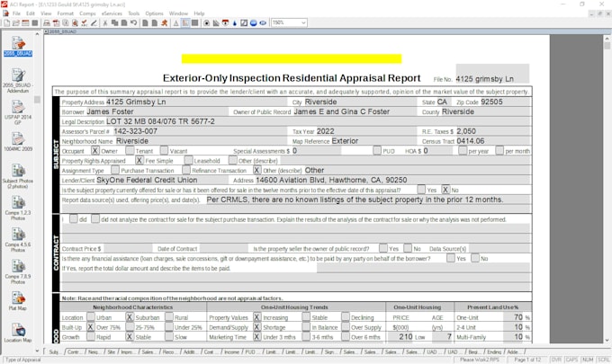Check the contract 'did not' analyze checkbox
The image size is (612, 364).
[x=95, y=218]
